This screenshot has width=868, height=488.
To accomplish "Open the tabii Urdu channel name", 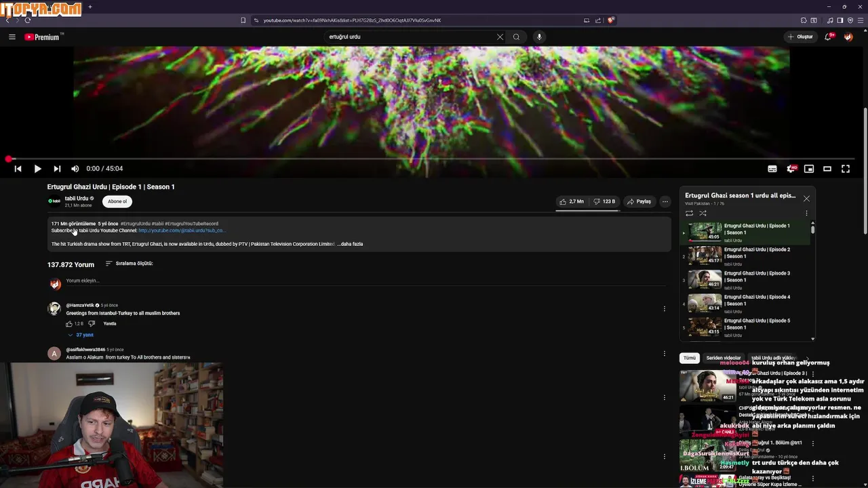I will (x=77, y=199).
